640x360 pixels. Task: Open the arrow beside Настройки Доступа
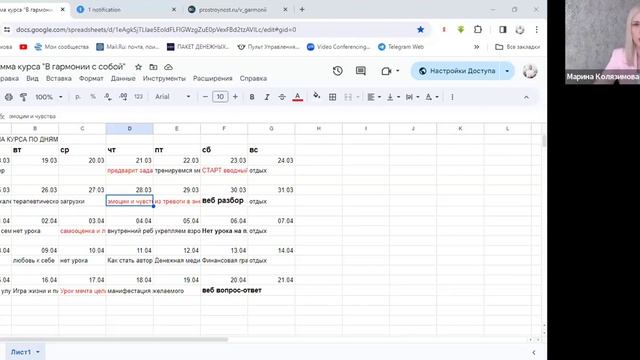click(x=507, y=71)
